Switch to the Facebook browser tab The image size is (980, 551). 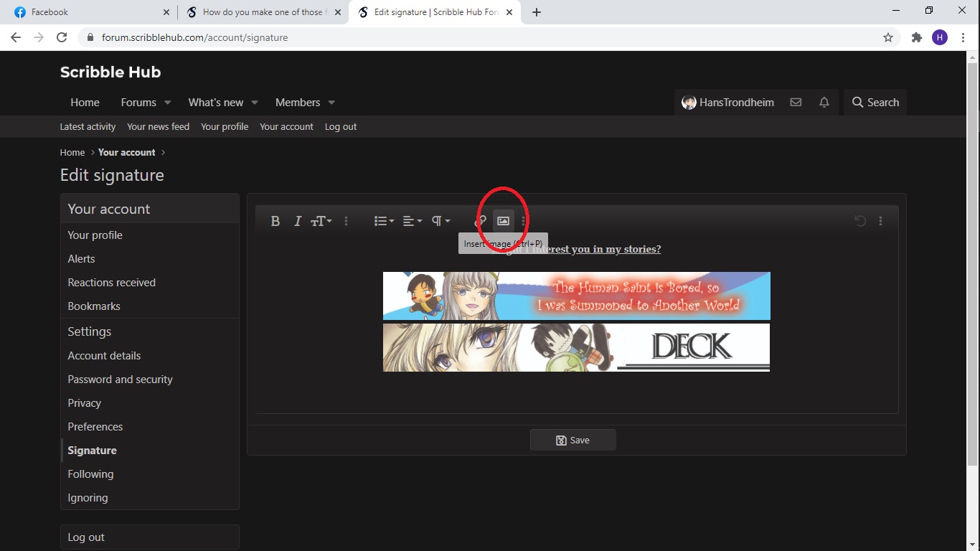[x=86, y=11]
